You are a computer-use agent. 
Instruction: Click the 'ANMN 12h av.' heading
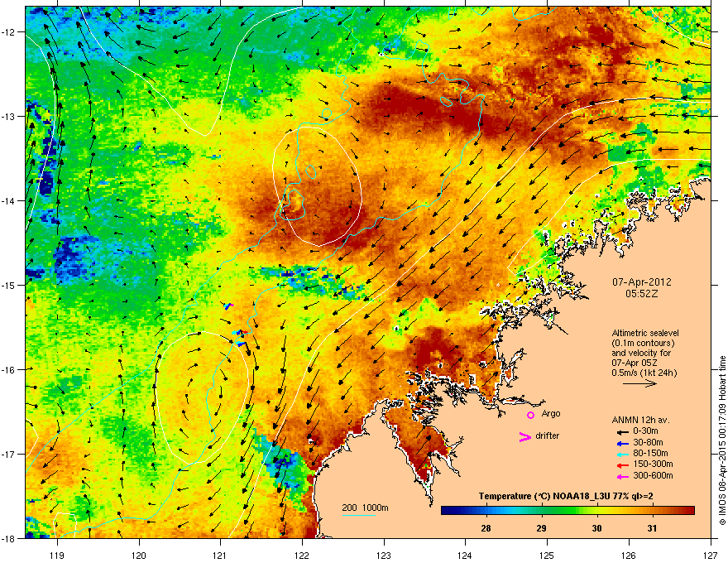coord(640,420)
